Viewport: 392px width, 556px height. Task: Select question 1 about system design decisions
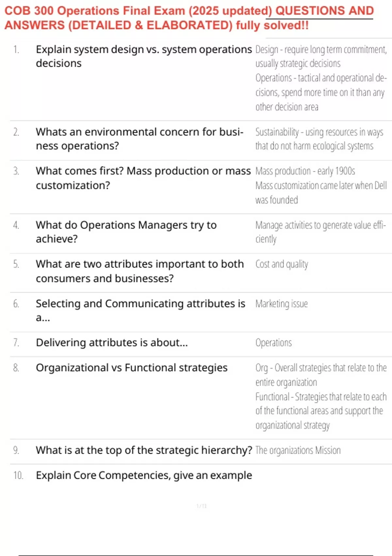coord(144,56)
